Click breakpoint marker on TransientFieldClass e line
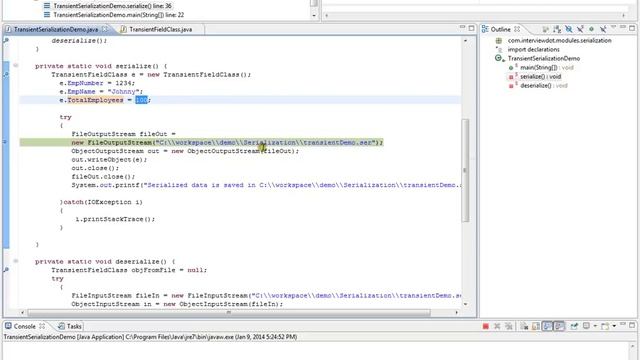Screen dimensions: 640x360 point(6,75)
